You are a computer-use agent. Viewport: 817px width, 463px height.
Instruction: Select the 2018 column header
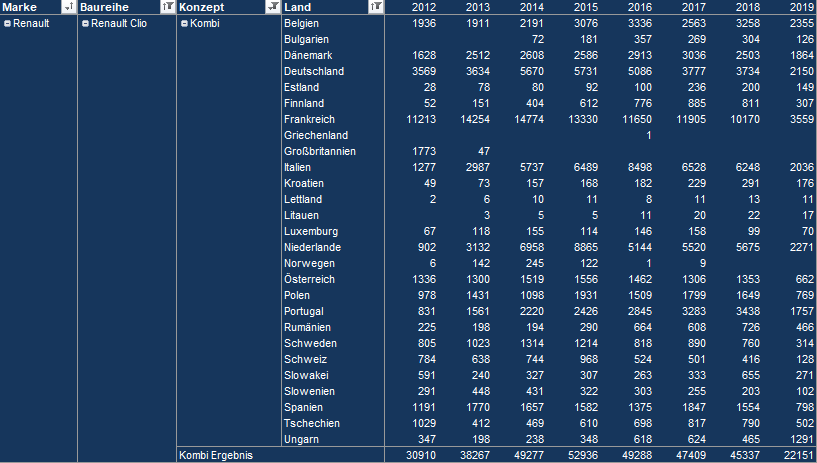tap(748, 7)
